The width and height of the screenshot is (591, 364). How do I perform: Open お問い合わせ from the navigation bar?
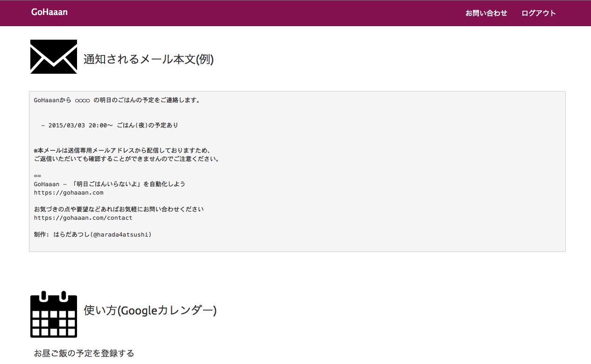[x=486, y=13]
